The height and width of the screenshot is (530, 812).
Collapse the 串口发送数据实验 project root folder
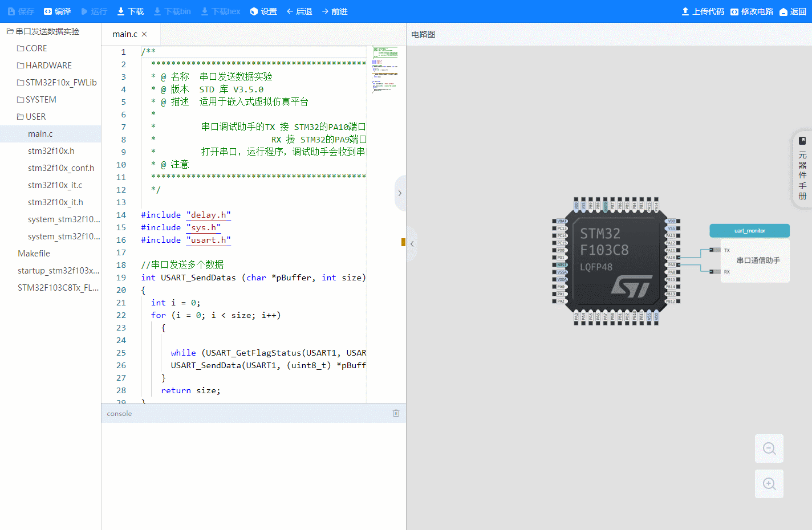click(x=43, y=31)
